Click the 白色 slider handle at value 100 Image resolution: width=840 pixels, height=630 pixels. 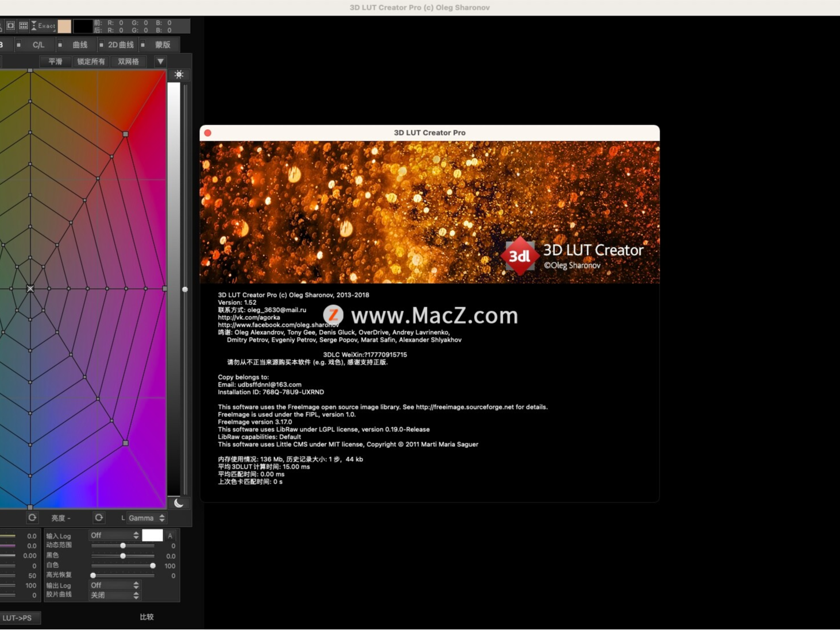(153, 566)
